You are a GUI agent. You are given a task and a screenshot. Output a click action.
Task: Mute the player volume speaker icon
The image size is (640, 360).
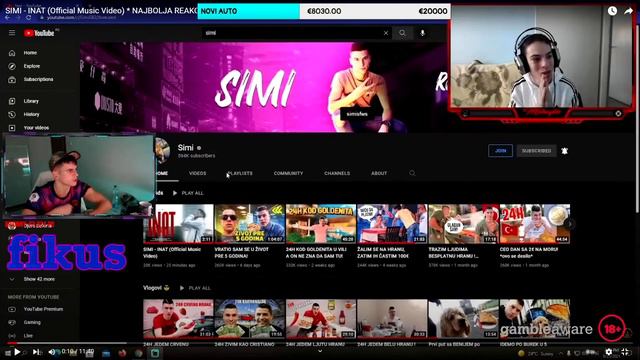tap(52, 351)
